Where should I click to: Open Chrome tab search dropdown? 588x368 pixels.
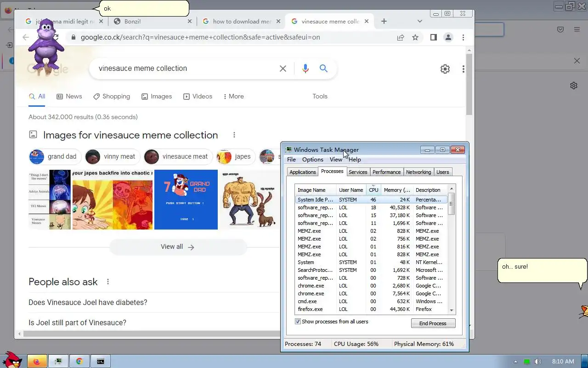(x=419, y=21)
